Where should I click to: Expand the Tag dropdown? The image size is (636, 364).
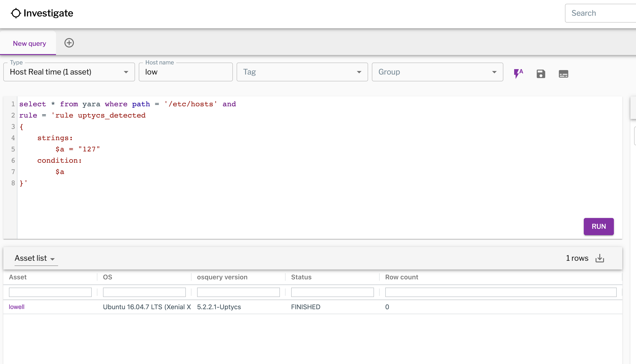tap(359, 72)
